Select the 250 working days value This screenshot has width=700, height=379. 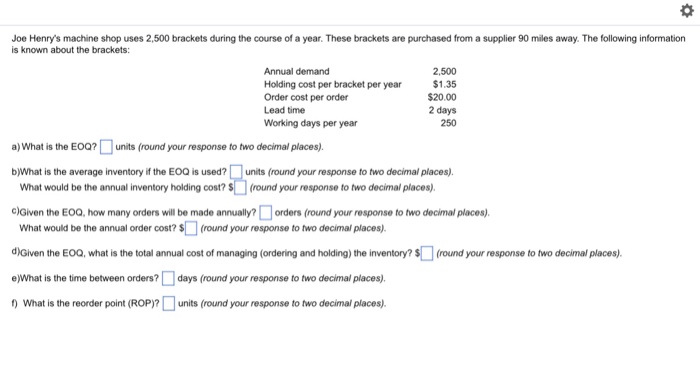[448, 123]
